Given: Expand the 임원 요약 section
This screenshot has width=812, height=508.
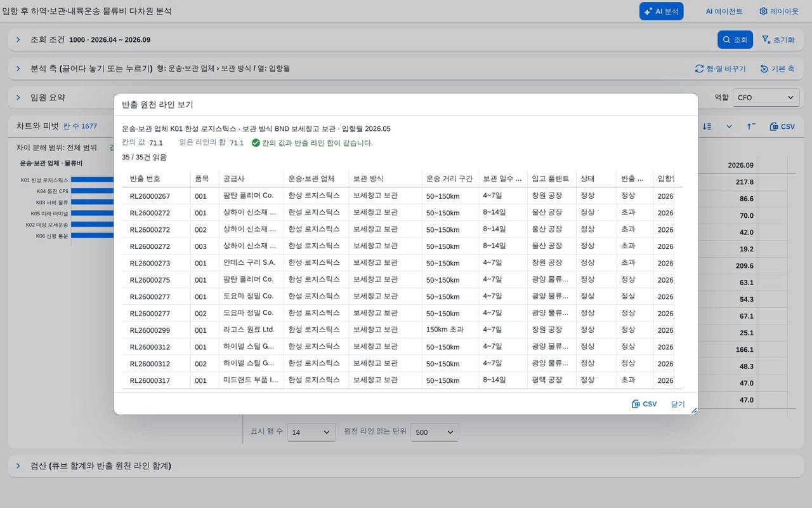Looking at the screenshot, I should [18, 98].
